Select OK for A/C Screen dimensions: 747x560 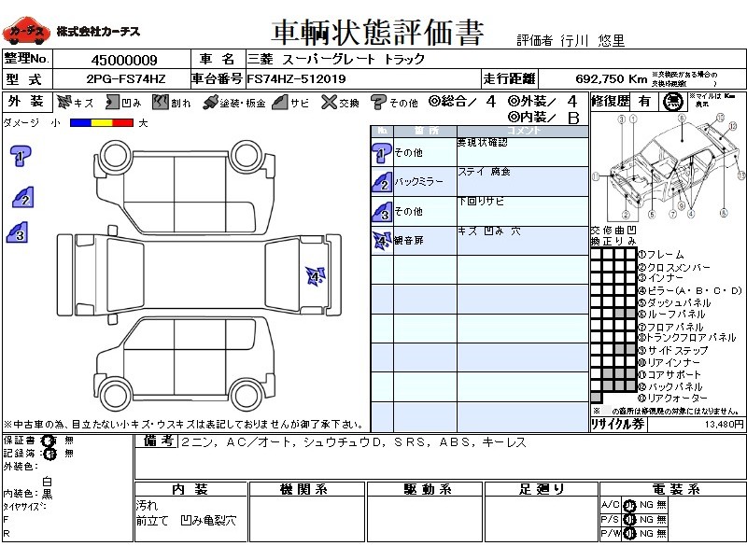tap(629, 505)
